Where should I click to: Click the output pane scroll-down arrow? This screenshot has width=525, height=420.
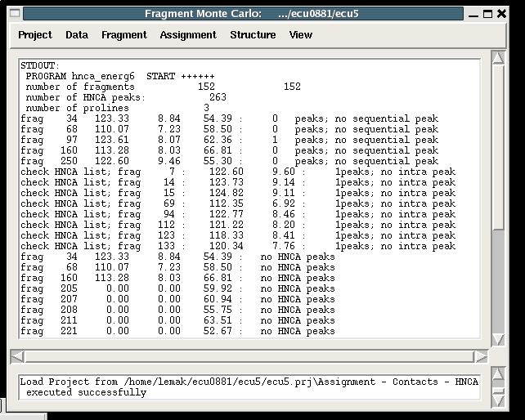pyautogui.click(x=498, y=339)
